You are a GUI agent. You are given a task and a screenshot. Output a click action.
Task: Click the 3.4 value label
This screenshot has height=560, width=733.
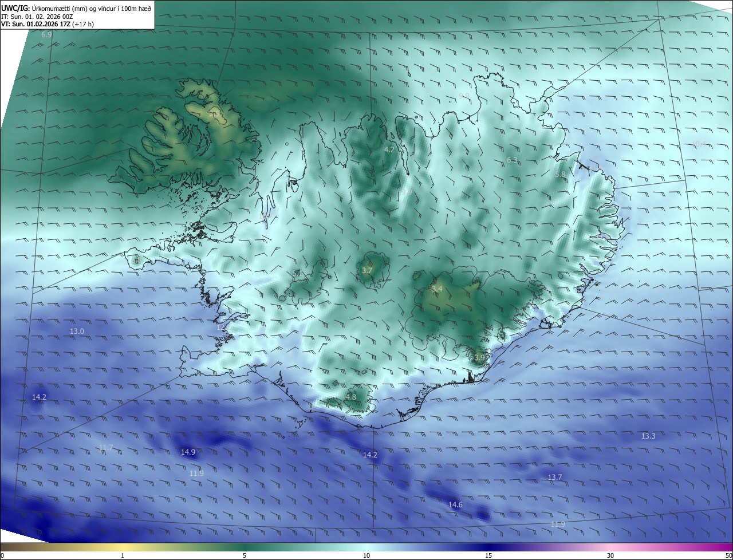pyautogui.click(x=437, y=289)
